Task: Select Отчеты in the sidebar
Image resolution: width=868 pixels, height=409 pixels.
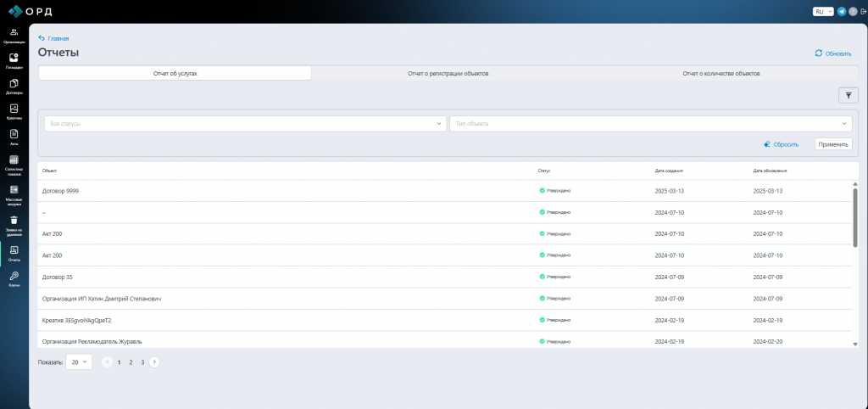Action: coord(14,253)
